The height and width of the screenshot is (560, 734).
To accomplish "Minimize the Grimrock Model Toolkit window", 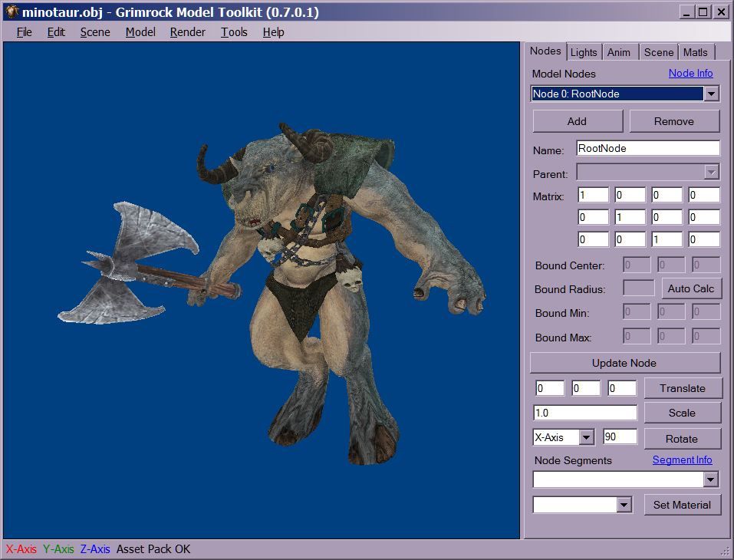I will pos(686,12).
